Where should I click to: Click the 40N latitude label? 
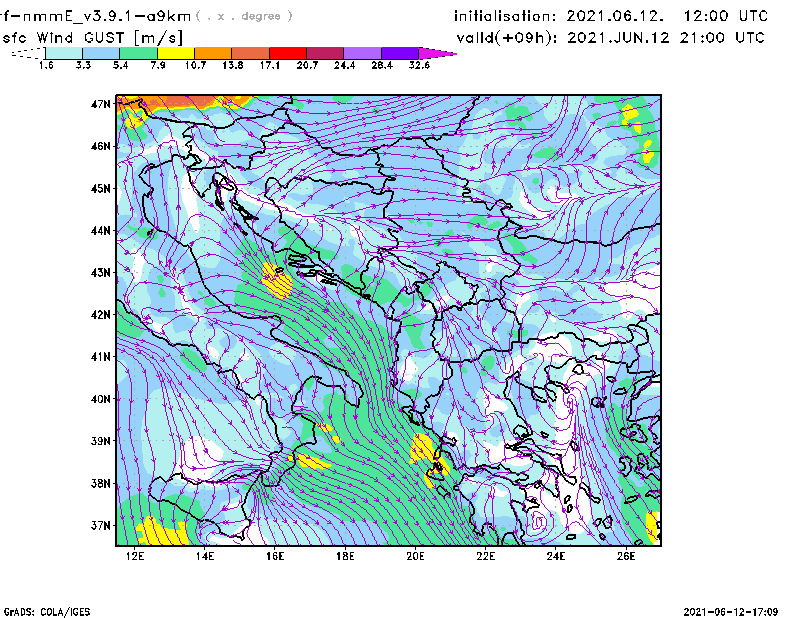(x=100, y=399)
